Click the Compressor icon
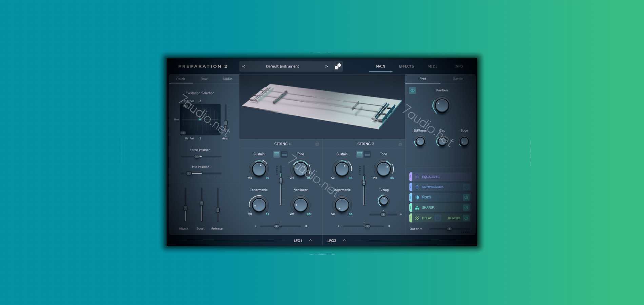644x305 pixels. pos(417,187)
